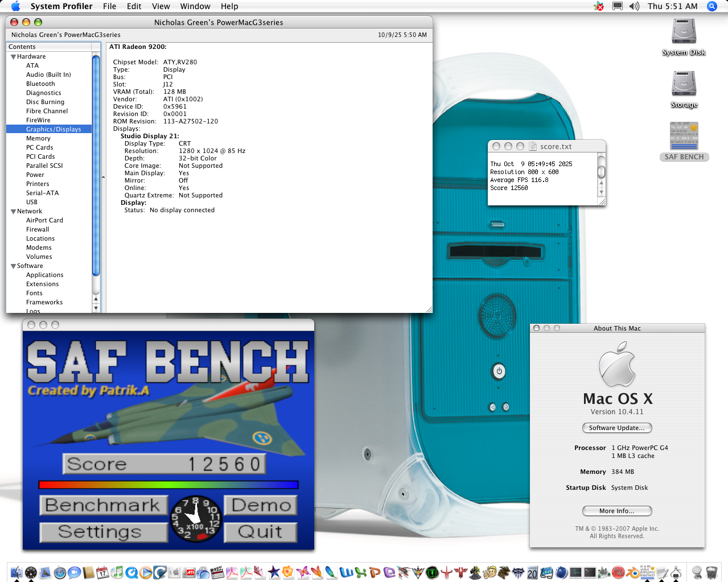728x582 pixels.
Task: Click the volume icon in the menu bar
Action: pyautogui.click(x=634, y=6)
